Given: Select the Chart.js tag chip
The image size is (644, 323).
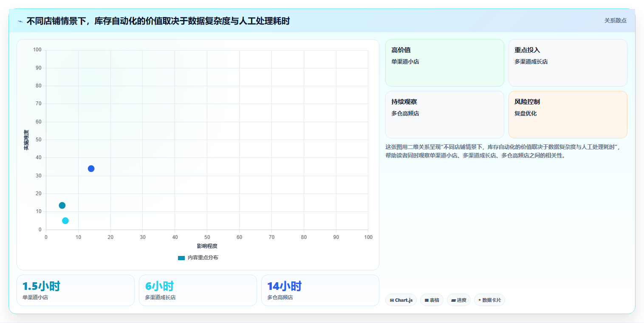Looking at the screenshot, I should click(401, 300).
